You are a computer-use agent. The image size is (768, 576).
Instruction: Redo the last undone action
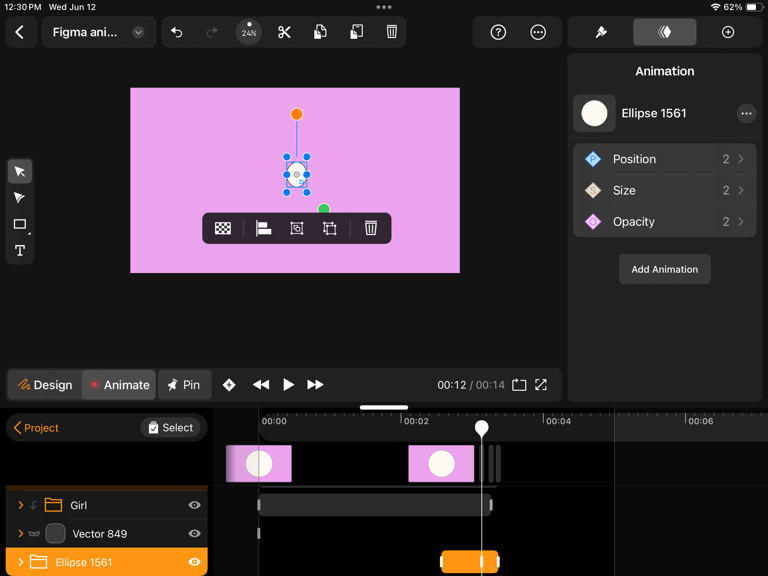tap(212, 32)
